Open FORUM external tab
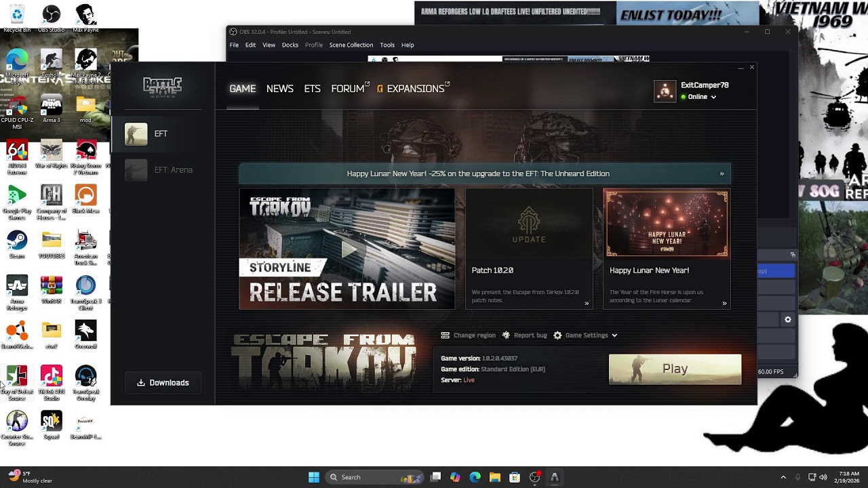Screen dimensions: 868x488 pyautogui.click(x=350, y=89)
